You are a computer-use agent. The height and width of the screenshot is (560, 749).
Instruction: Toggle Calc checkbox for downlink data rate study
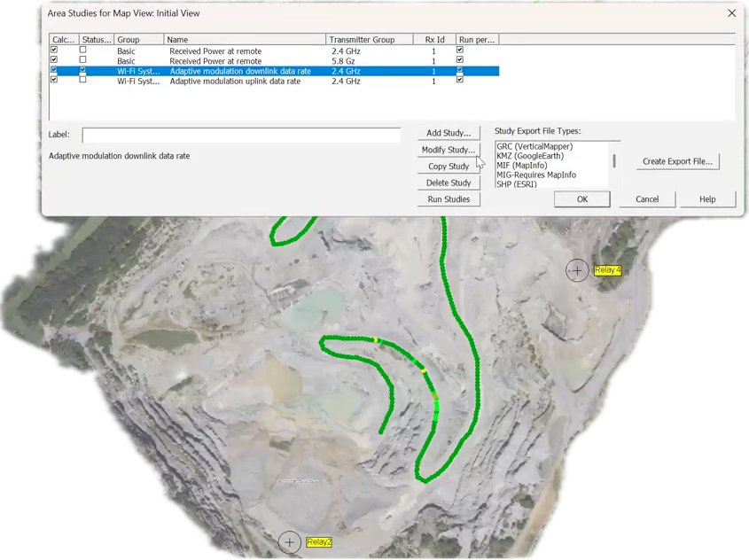(54, 70)
